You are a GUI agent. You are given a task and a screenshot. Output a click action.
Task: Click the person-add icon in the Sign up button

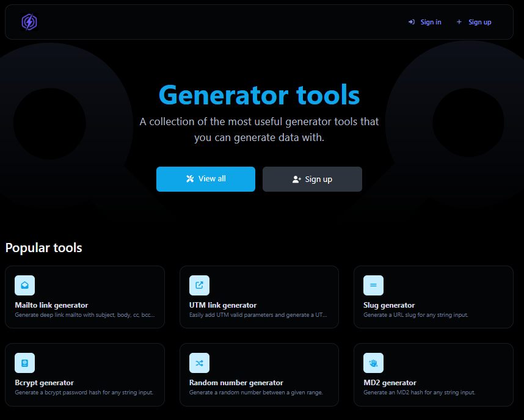tap(296, 179)
